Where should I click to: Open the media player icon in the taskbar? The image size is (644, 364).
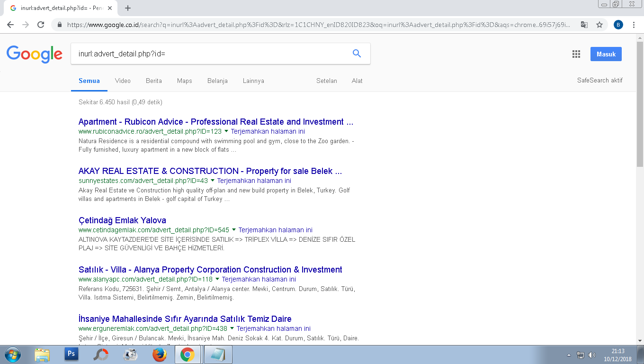130,355
